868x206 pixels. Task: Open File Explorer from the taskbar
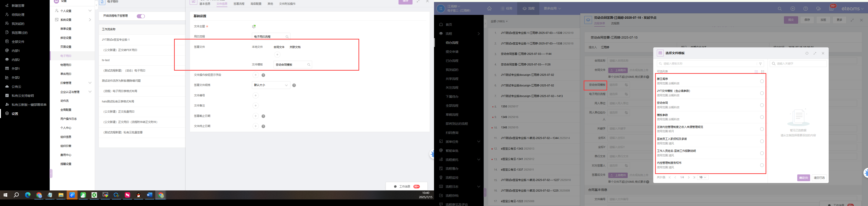[x=61, y=195]
